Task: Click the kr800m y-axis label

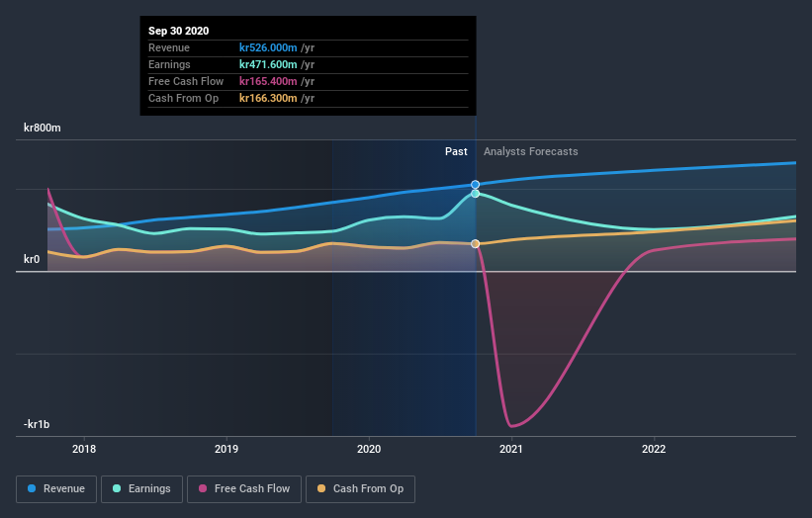Action: pyautogui.click(x=43, y=128)
